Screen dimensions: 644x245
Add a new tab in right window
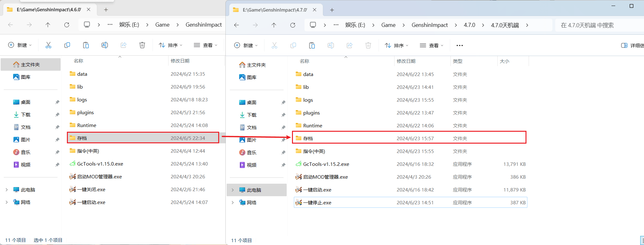[332, 10]
